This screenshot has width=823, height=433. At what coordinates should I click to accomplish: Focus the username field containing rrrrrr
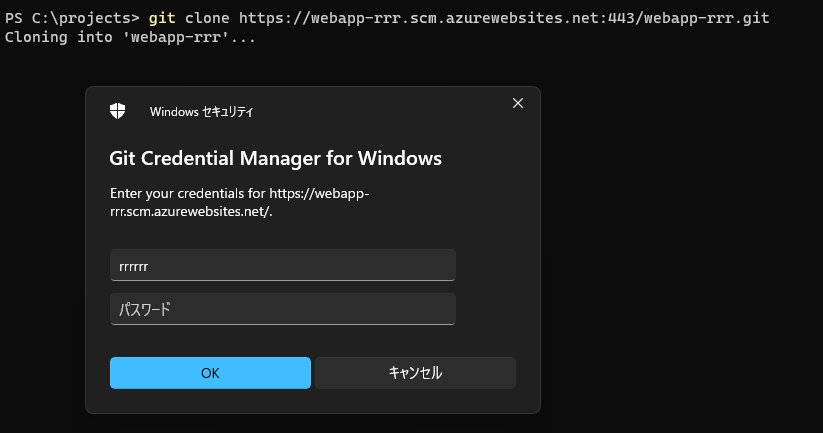(x=282, y=266)
